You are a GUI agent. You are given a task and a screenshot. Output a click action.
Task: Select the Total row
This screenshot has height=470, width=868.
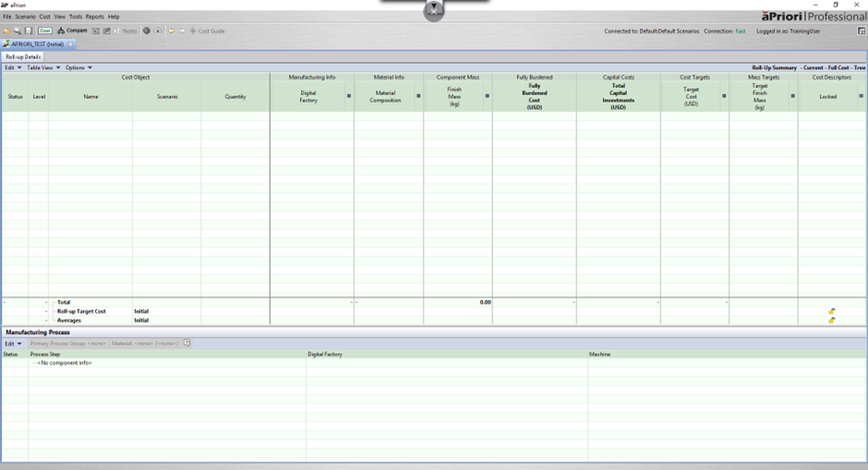[434, 302]
